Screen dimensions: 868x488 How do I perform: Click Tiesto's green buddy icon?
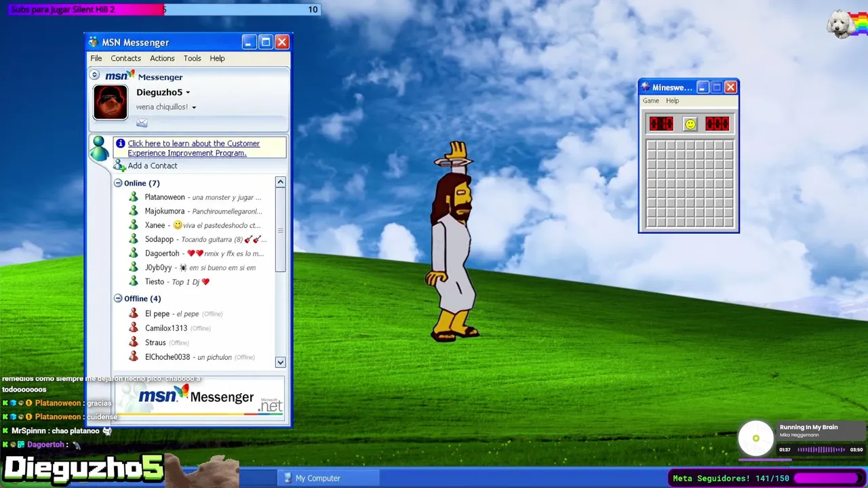[x=134, y=282]
